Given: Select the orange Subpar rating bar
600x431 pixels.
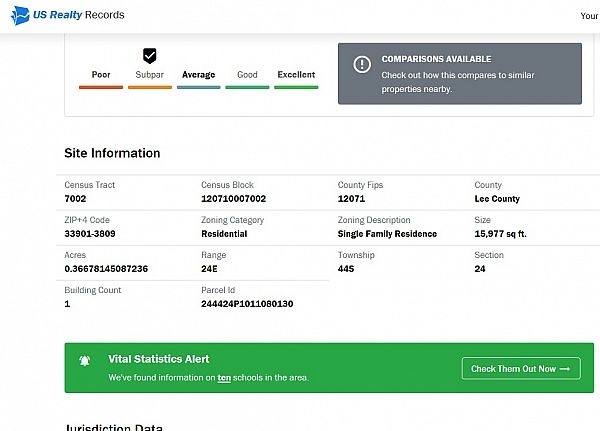Looking at the screenshot, I should click(150, 87).
